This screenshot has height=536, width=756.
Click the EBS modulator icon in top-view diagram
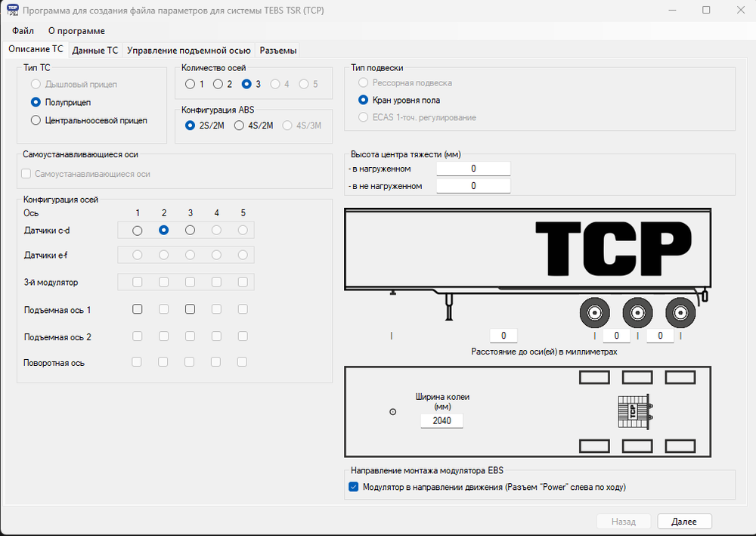(x=636, y=411)
